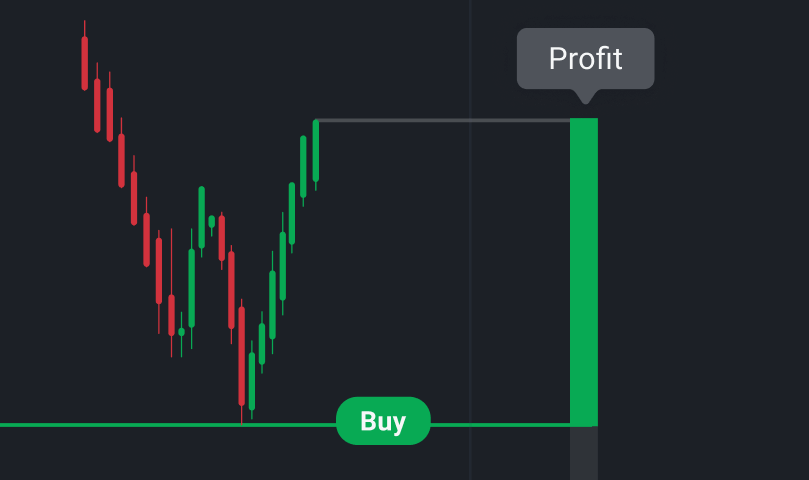809x480 pixels.
Task: Click the green Buy label
Action: pyautogui.click(x=383, y=421)
